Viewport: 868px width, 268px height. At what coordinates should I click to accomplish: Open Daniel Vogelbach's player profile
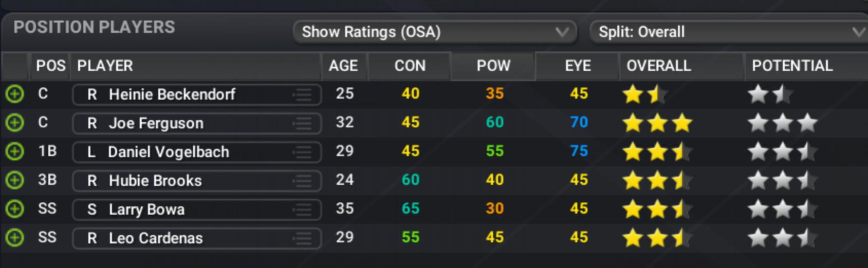click(x=169, y=152)
